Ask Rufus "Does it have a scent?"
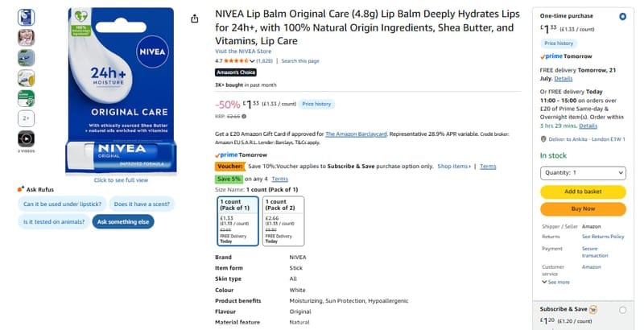 tap(142, 204)
